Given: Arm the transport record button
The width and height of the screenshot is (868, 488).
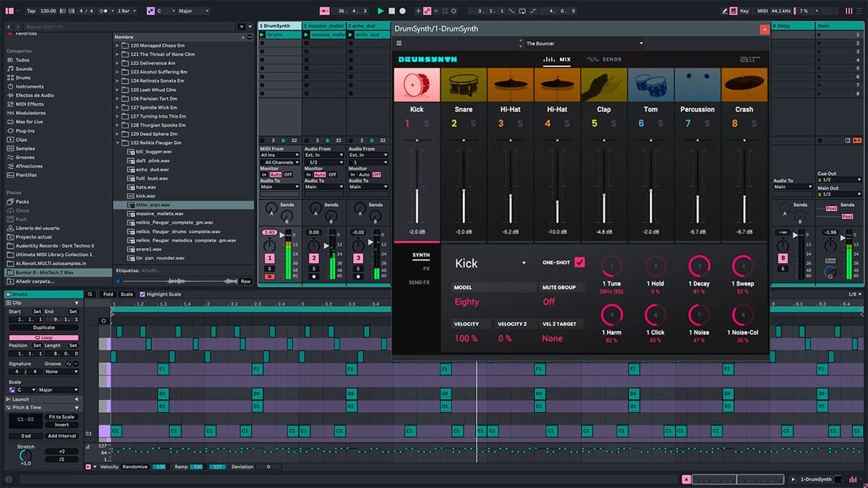Looking at the screenshot, I should (x=402, y=11).
